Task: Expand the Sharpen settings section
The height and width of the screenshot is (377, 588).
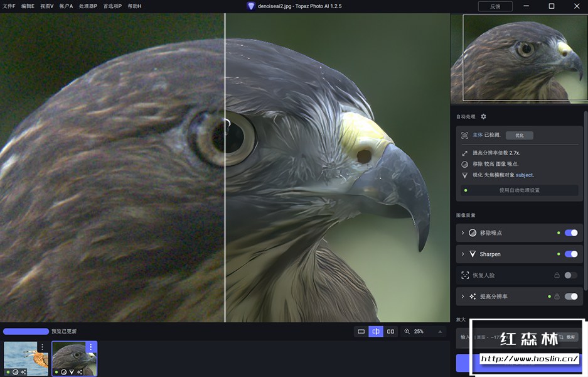Action: pos(463,254)
